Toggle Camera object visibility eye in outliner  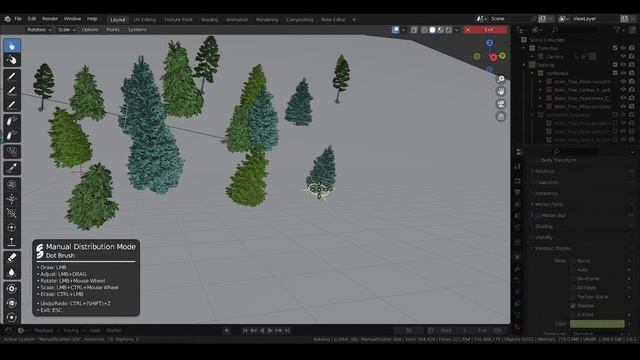pos(623,57)
